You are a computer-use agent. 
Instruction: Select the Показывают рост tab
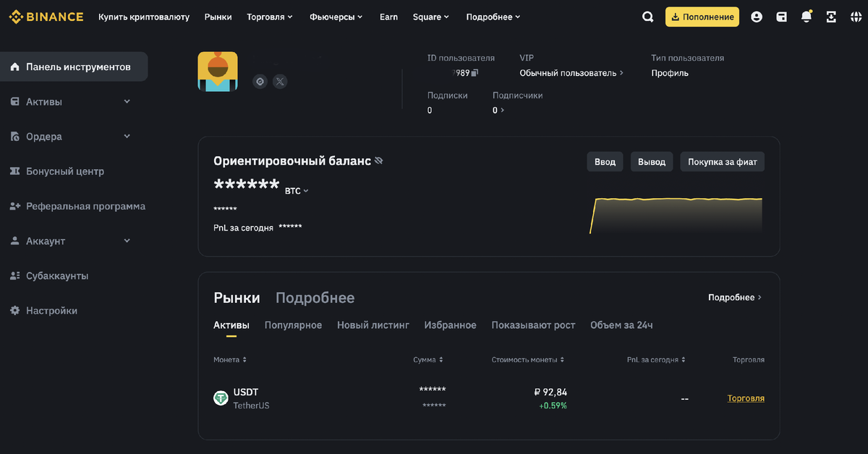533,325
